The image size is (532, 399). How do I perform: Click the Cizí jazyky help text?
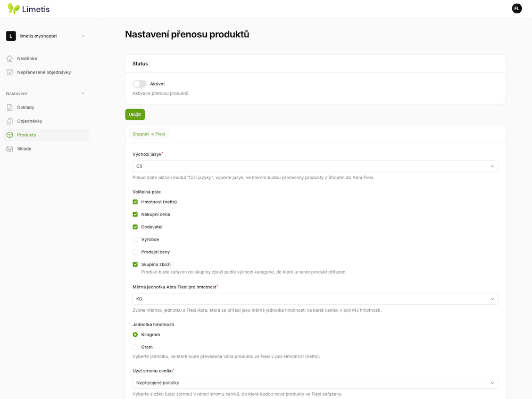click(253, 178)
